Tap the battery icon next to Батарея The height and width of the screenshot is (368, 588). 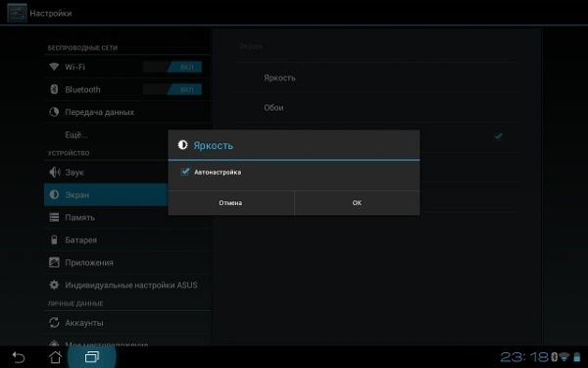point(54,239)
